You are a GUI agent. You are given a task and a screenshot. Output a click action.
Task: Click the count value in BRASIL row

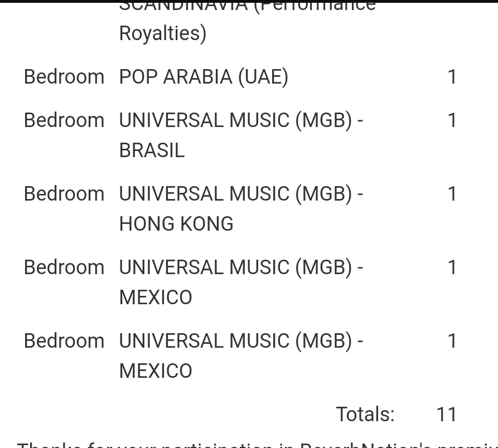[x=452, y=120]
